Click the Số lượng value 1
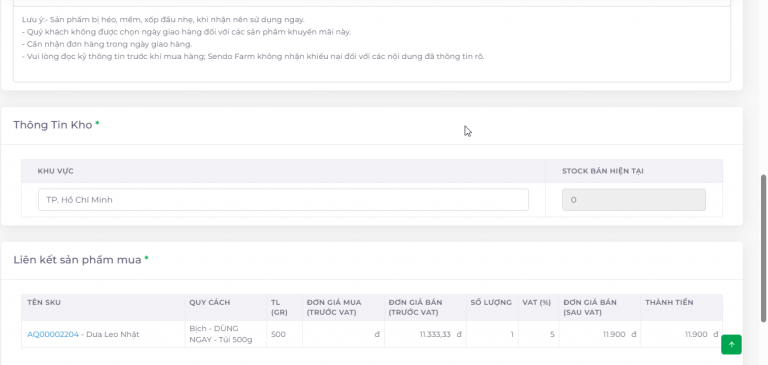This screenshot has height=365, width=768. coord(492,335)
